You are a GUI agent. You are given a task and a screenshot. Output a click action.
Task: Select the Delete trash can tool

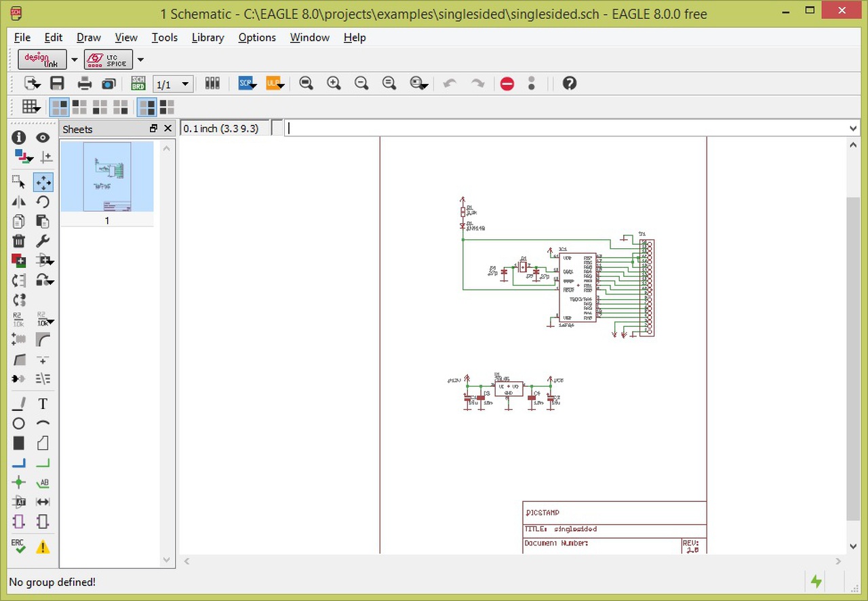(18, 241)
